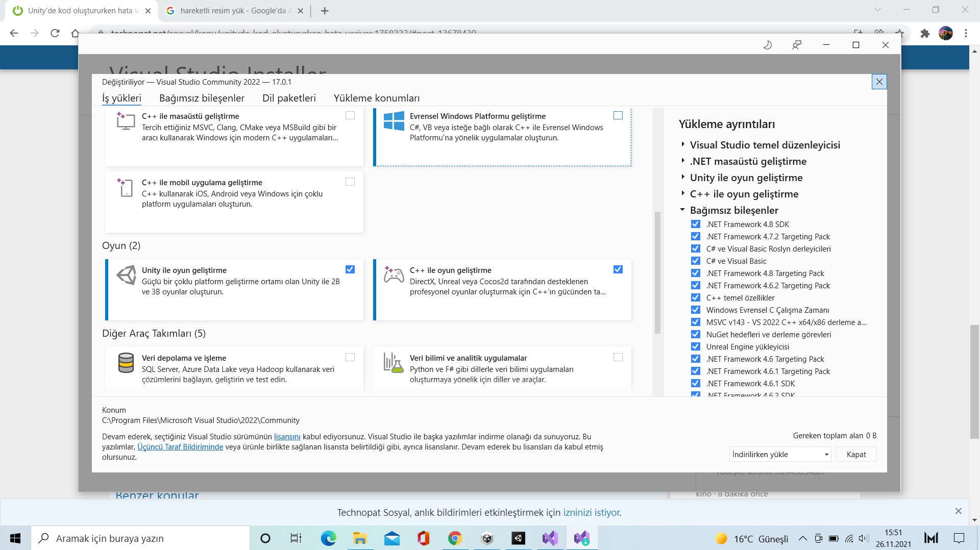Open Unity Hub from the taskbar

(487, 538)
